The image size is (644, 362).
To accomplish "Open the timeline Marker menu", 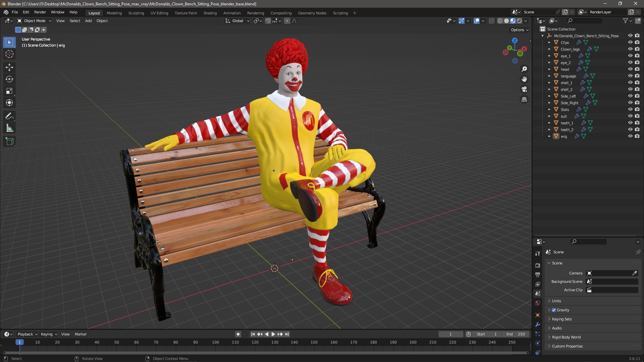I will click(80, 334).
